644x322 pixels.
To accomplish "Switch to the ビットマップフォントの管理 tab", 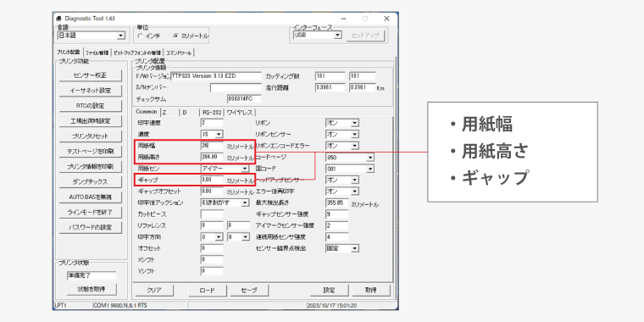I will pyautogui.click(x=137, y=53).
